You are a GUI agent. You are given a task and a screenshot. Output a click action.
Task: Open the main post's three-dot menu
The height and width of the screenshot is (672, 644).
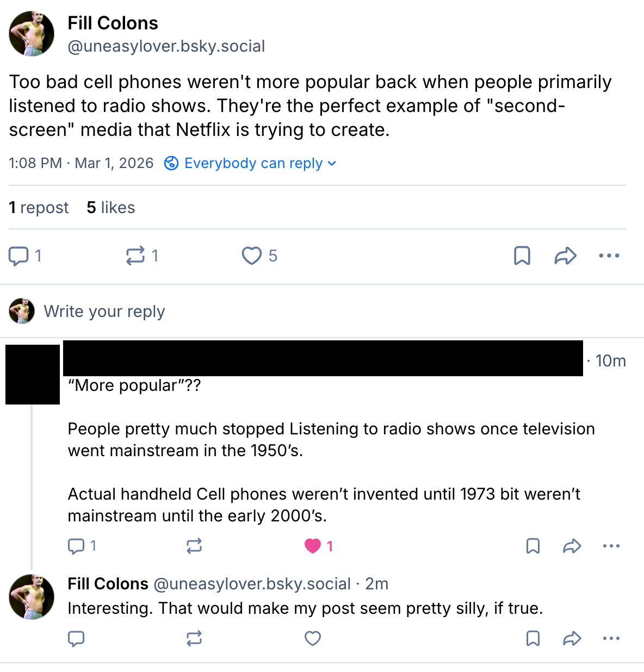(x=609, y=256)
